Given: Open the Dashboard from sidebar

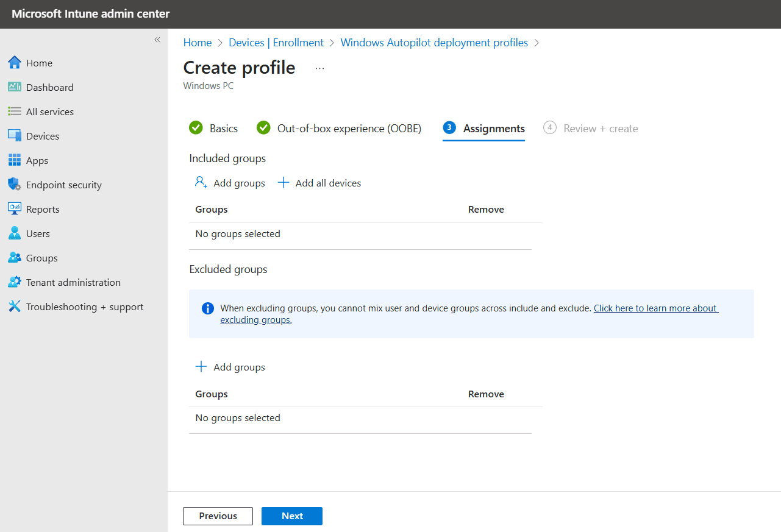Looking at the screenshot, I should point(49,87).
